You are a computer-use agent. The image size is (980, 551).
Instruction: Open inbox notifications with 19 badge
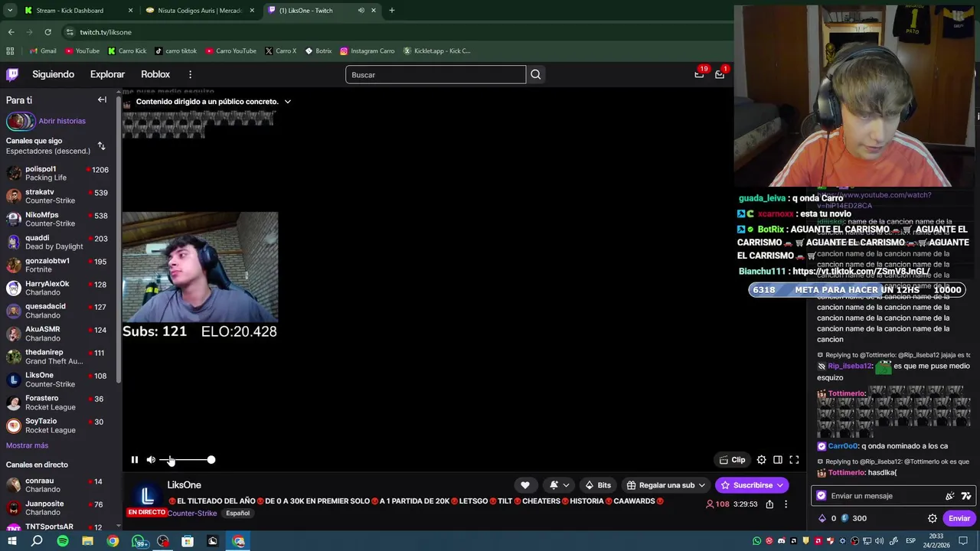pyautogui.click(x=699, y=74)
